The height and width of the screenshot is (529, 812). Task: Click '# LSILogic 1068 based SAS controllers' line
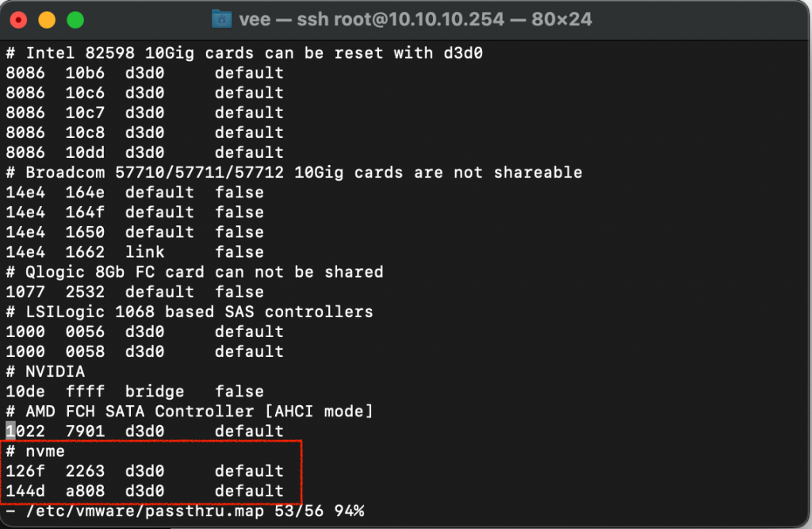click(x=190, y=312)
